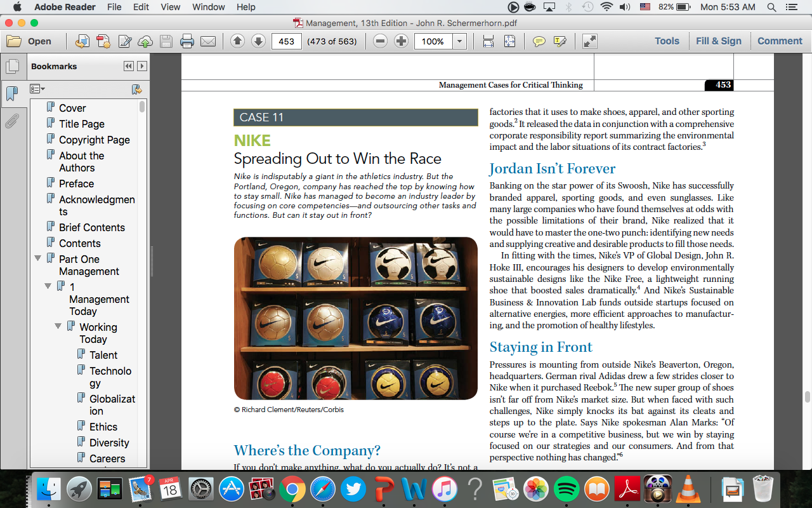Click the cloud upload icon
This screenshot has height=508, width=812.
click(x=145, y=41)
